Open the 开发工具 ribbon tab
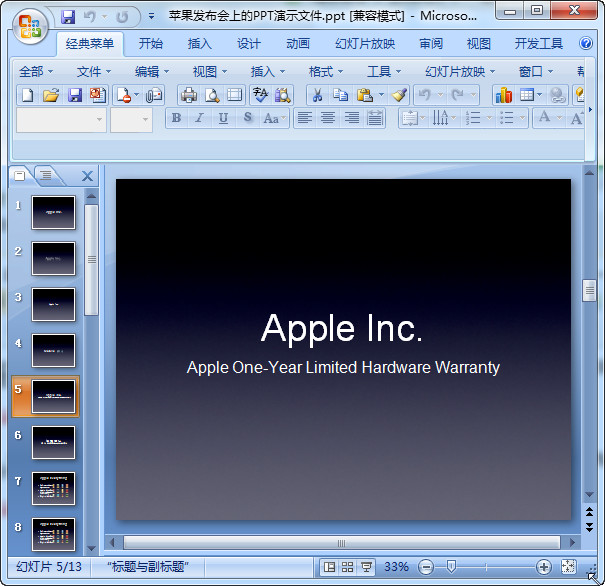605x586 pixels. coord(538,43)
